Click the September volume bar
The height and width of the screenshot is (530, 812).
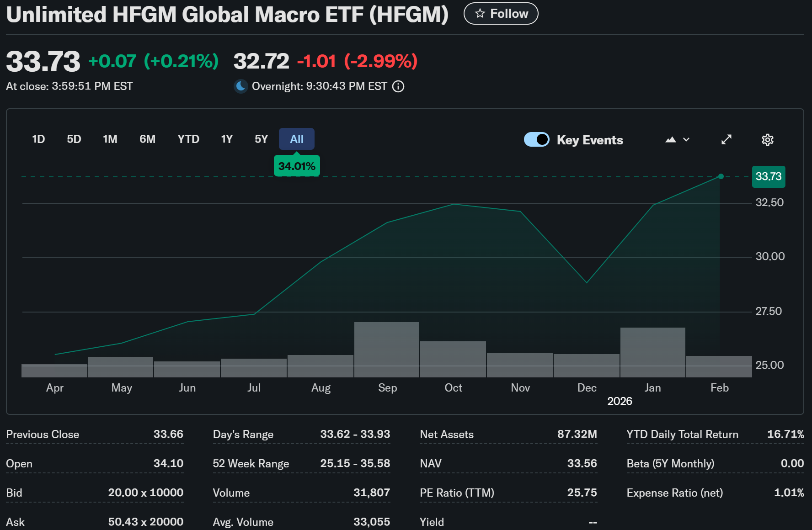point(387,350)
